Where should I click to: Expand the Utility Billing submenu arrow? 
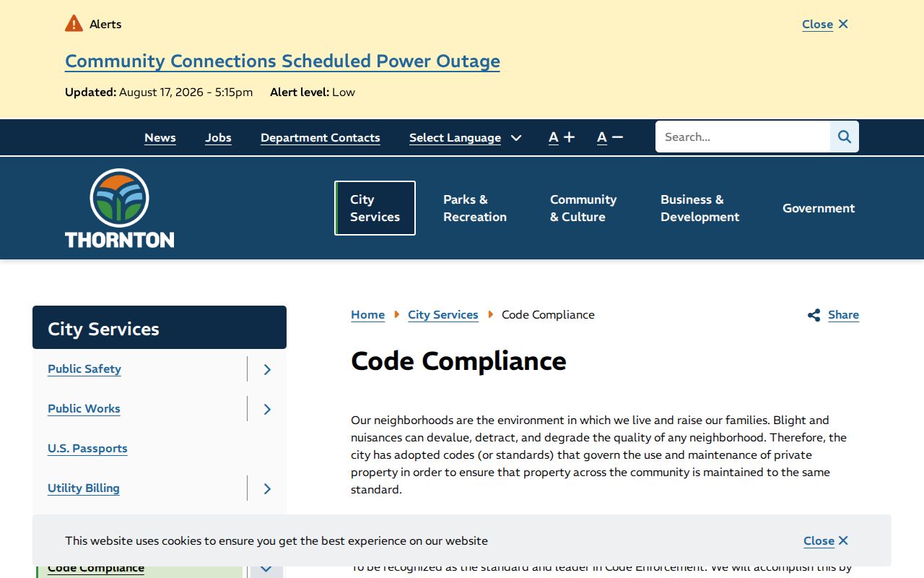coord(267,488)
